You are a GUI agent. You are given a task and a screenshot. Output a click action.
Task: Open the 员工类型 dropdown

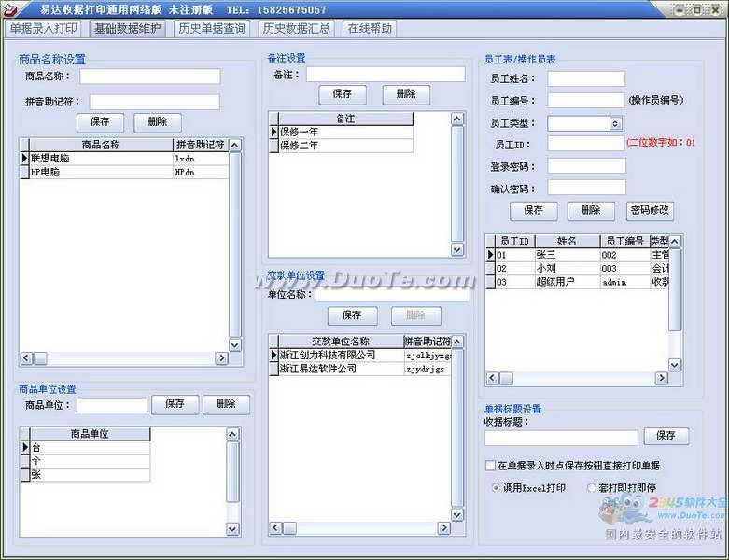click(x=615, y=123)
